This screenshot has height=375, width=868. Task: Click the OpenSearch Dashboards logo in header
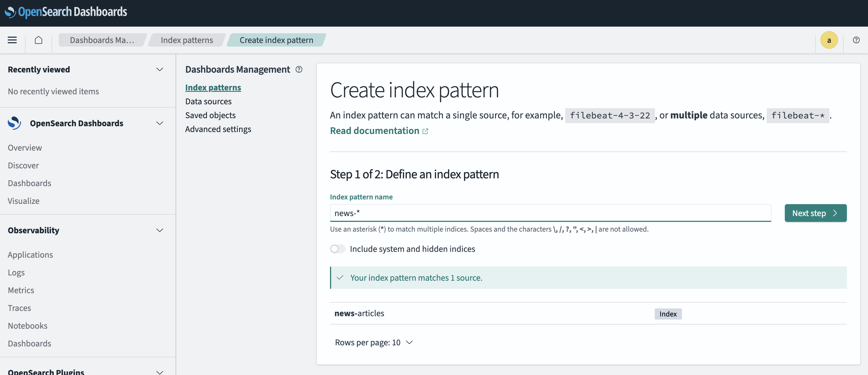[x=66, y=12]
